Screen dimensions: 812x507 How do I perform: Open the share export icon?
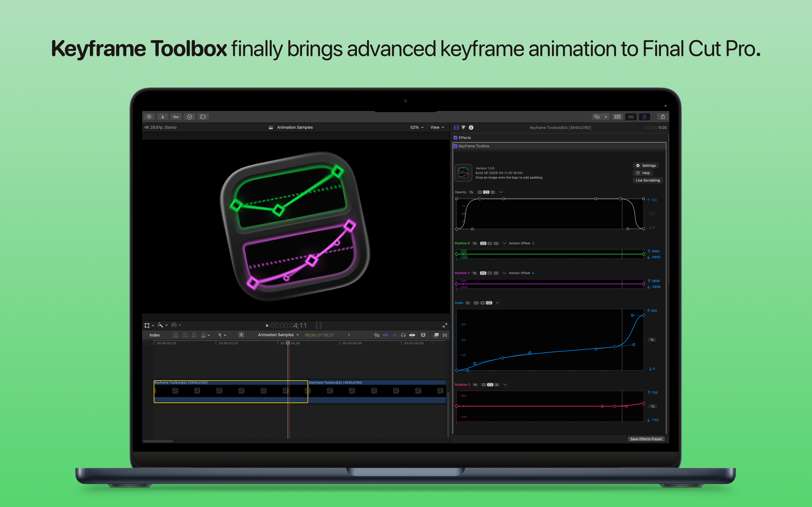pyautogui.click(x=662, y=117)
